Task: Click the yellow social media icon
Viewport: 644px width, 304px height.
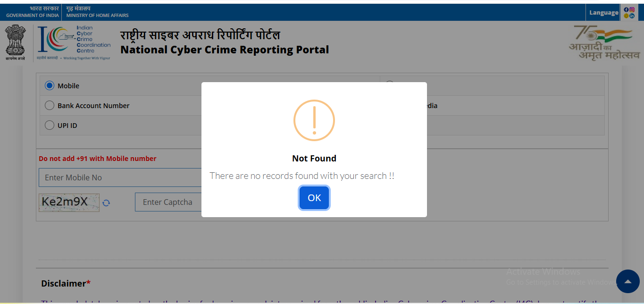Action: click(626, 16)
